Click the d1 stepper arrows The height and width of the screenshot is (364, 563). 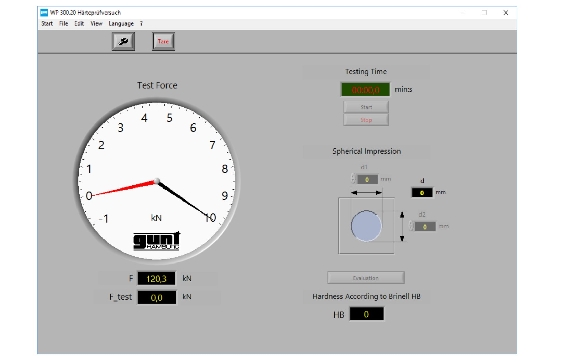(353, 178)
